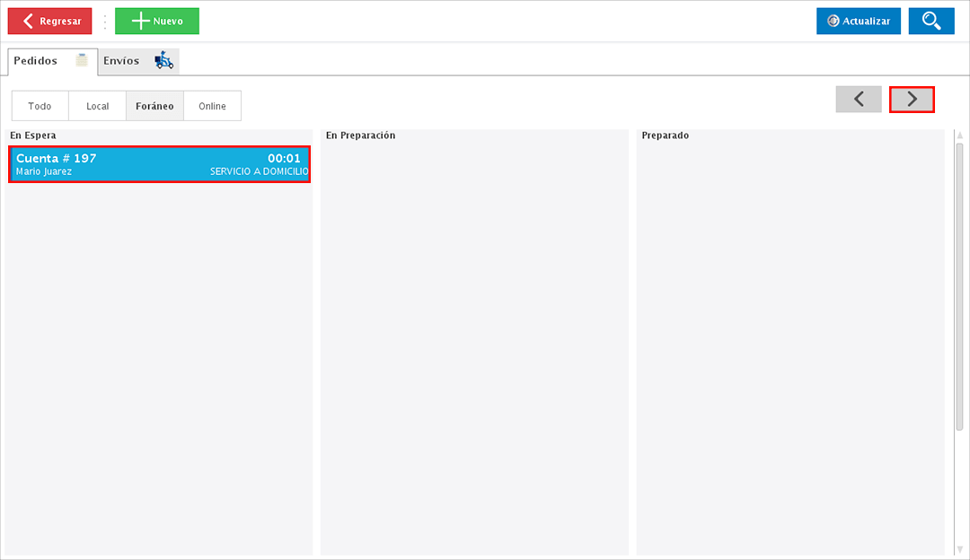This screenshot has width=970, height=560.
Task: Toggle the Foráneo order filter
Action: [154, 106]
